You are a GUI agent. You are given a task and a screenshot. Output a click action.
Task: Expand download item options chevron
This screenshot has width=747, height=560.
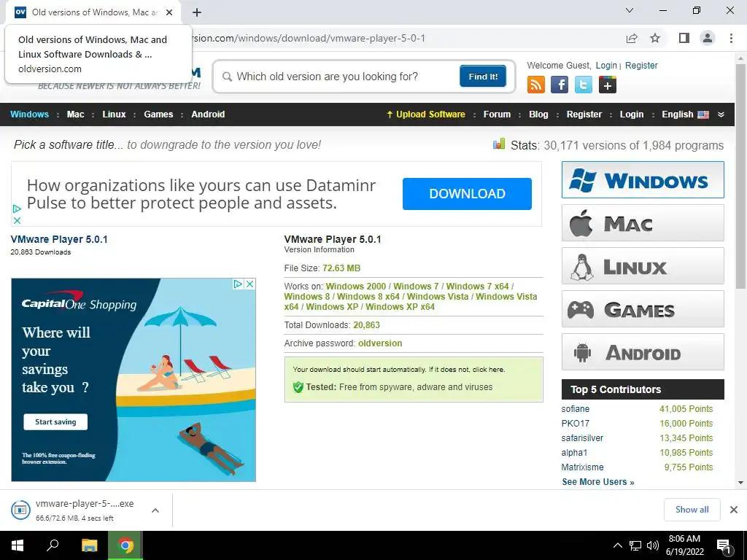pyautogui.click(x=155, y=510)
